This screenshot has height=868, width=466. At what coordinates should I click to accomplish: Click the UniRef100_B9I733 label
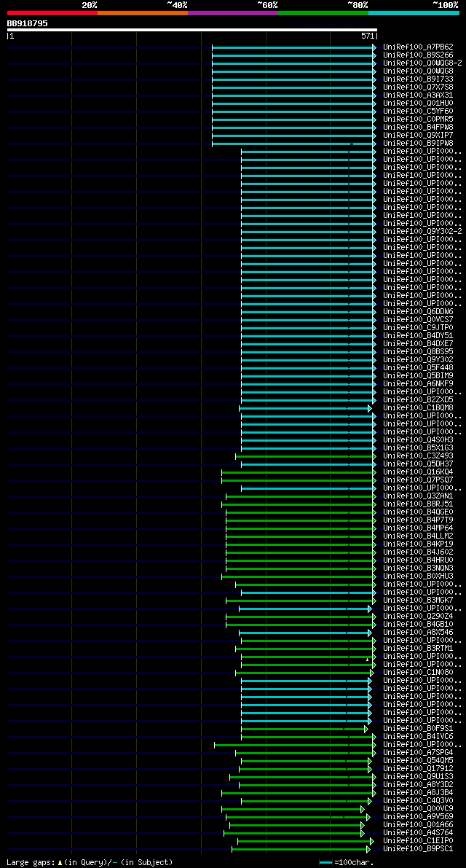click(x=418, y=79)
